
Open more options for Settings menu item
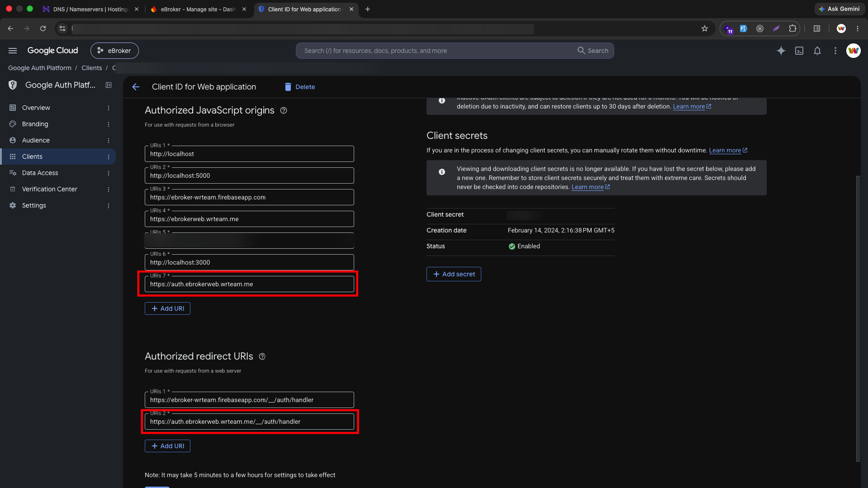click(x=109, y=206)
